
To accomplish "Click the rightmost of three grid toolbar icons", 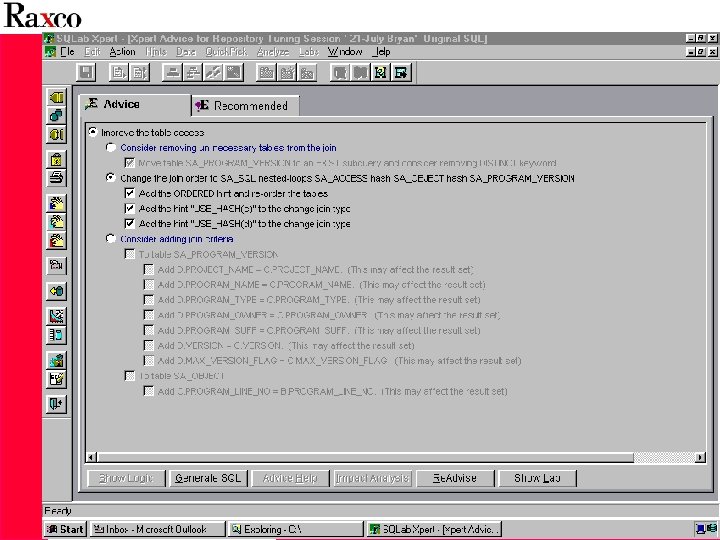I will (307, 73).
